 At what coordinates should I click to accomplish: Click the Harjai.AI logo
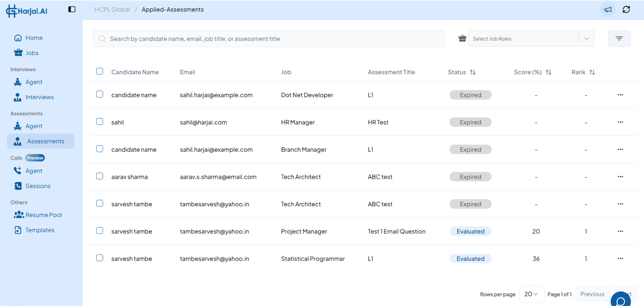26,11
